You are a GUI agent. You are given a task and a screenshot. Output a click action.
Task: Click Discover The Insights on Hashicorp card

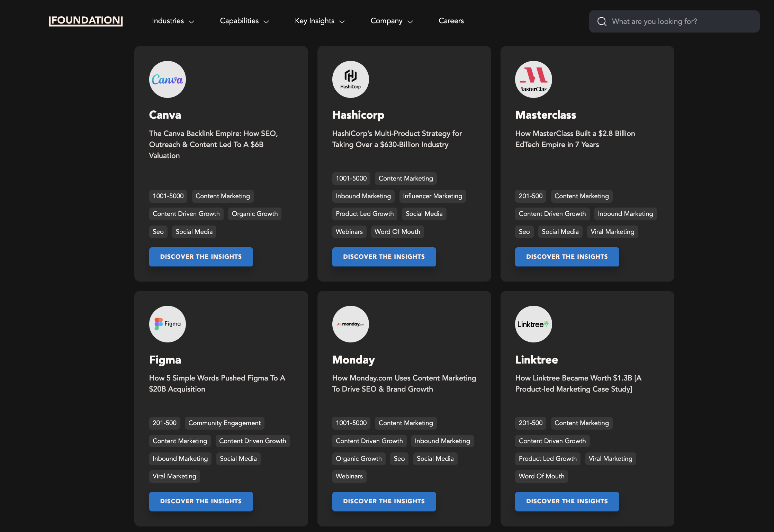click(384, 257)
